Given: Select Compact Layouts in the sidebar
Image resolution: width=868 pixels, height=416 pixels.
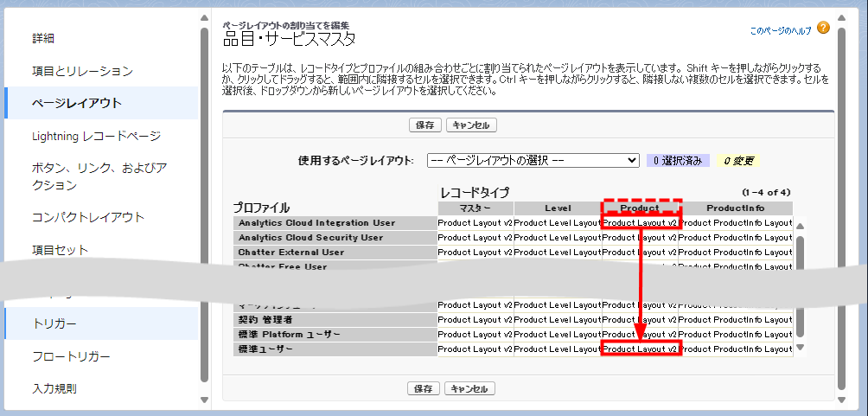Looking at the screenshot, I should [x=87, y=217].
